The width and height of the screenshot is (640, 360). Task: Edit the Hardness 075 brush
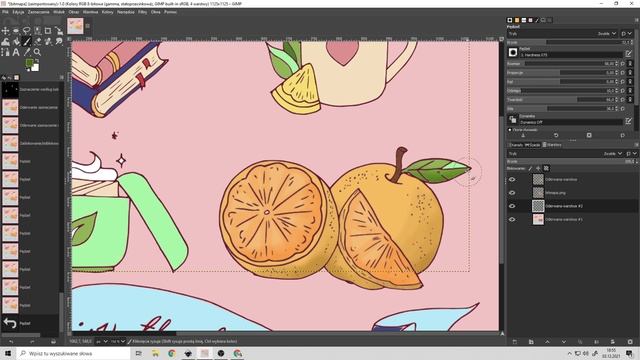pyautogui.click(x=628, y=53)
